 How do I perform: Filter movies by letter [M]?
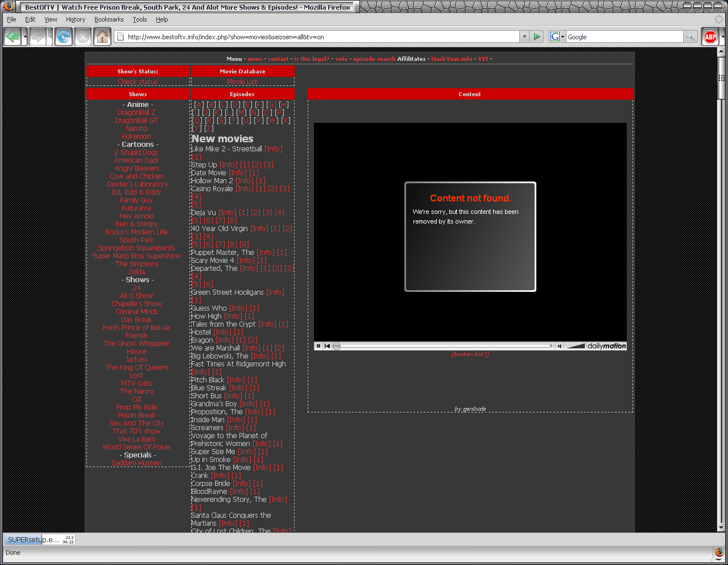point(242,113)
